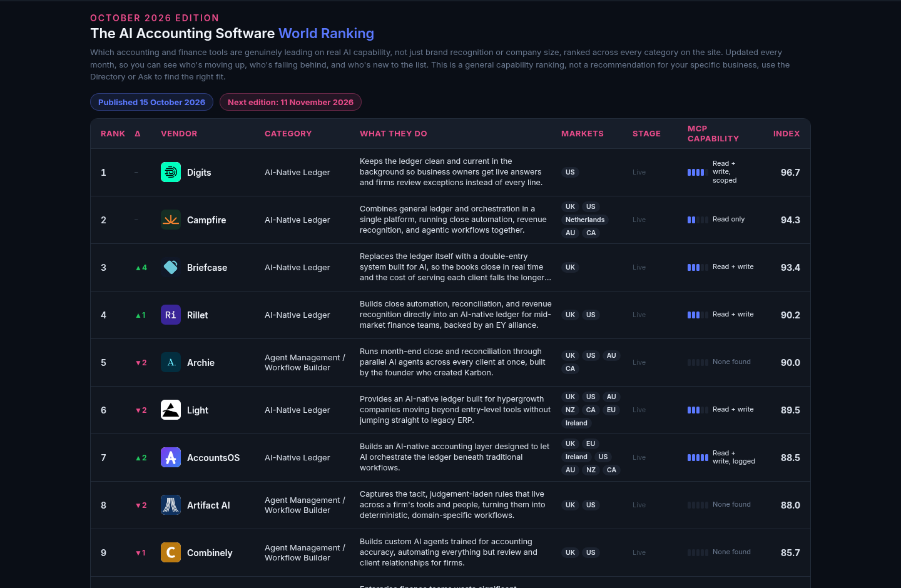
Task: Click the Rillet Ri logo icon
Action: [171, 315]
